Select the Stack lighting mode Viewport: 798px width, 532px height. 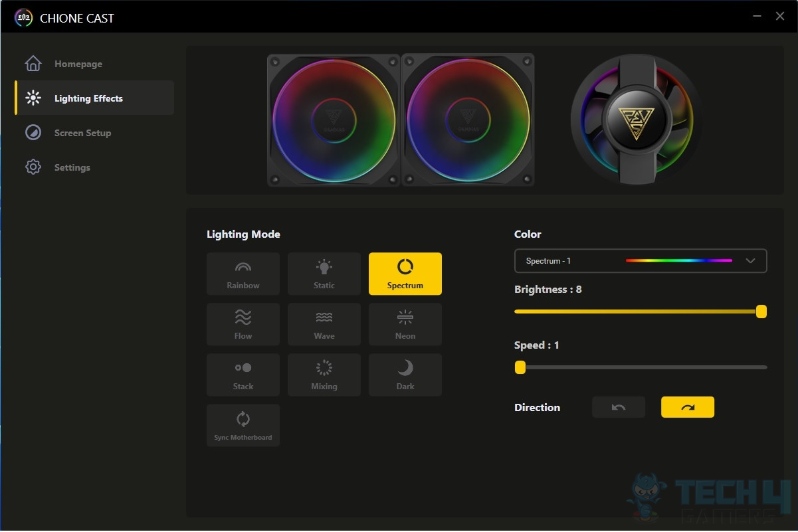[x=243, y=375]
